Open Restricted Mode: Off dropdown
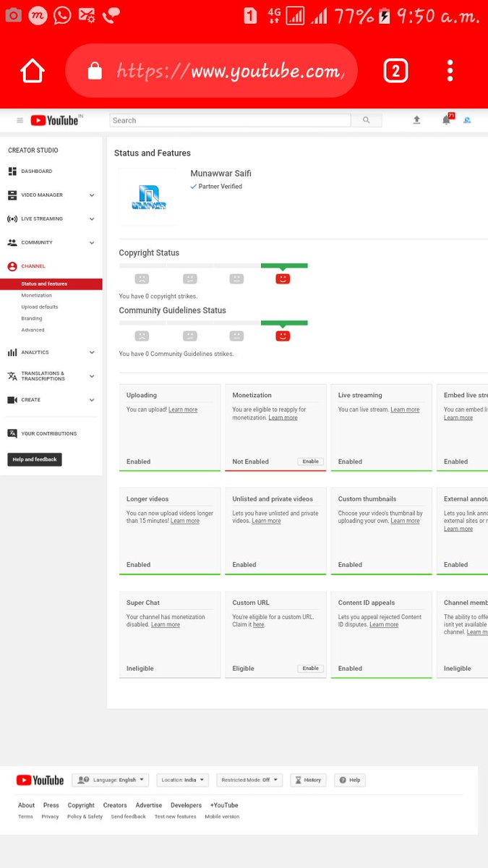This screenshot has height=868, width=488. coord(249,780)
